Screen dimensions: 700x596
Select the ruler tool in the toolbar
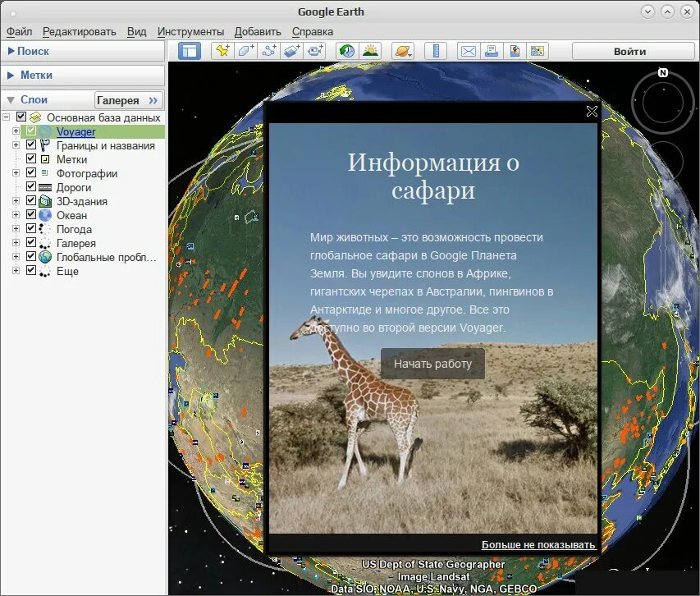[436, 51]
